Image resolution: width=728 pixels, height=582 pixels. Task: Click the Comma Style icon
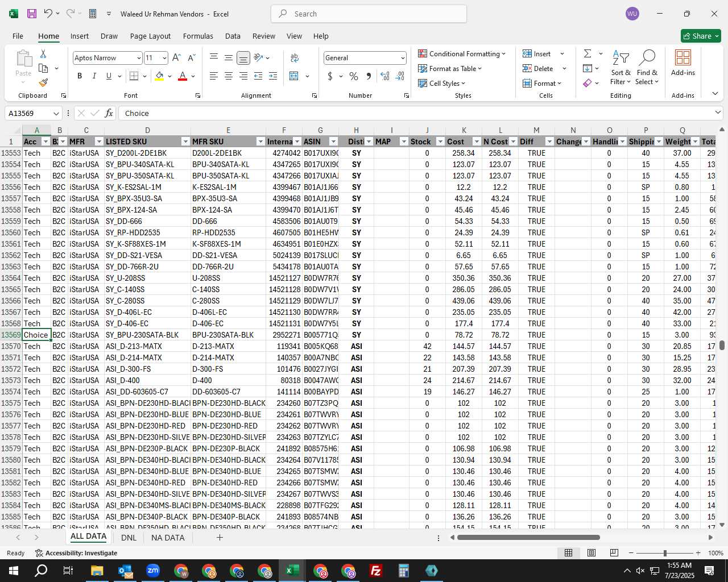point(369,76)
